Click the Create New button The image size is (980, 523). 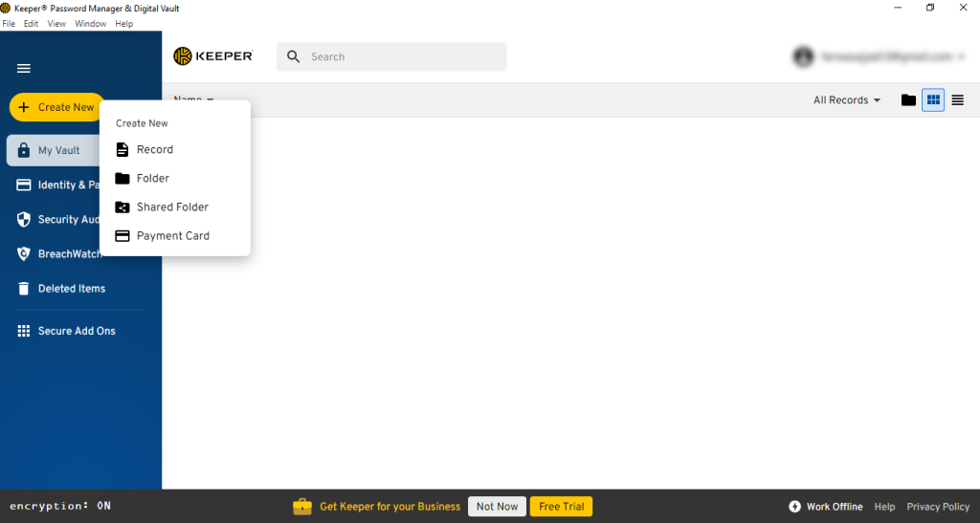pos(56,107)
